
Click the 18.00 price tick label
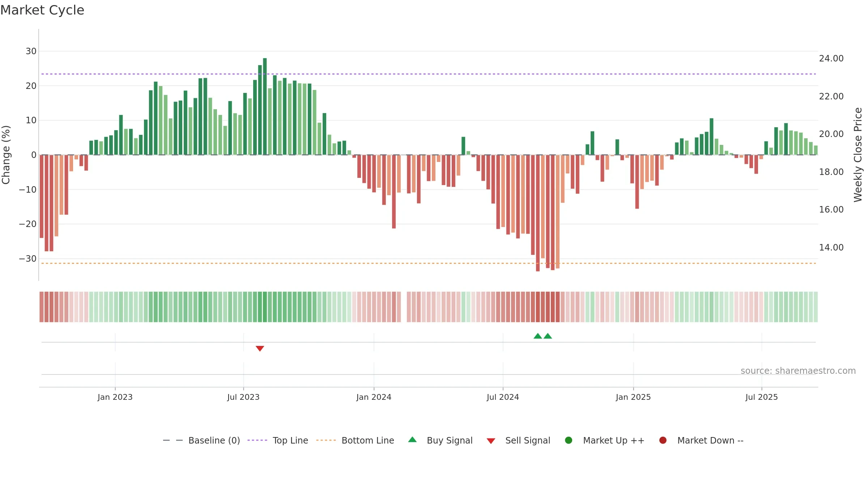(x=831, y=172)
